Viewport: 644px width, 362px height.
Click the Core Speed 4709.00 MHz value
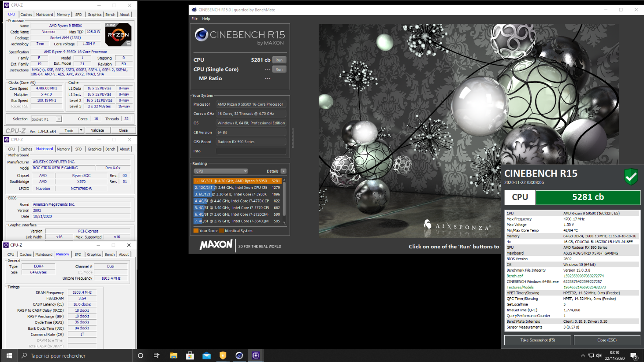[x=47, y=88]
